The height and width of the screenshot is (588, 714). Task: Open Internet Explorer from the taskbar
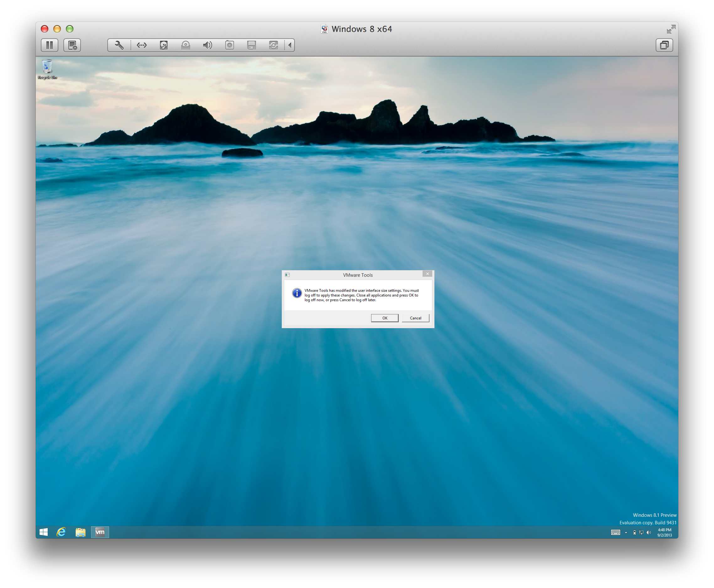click(61, 532)
